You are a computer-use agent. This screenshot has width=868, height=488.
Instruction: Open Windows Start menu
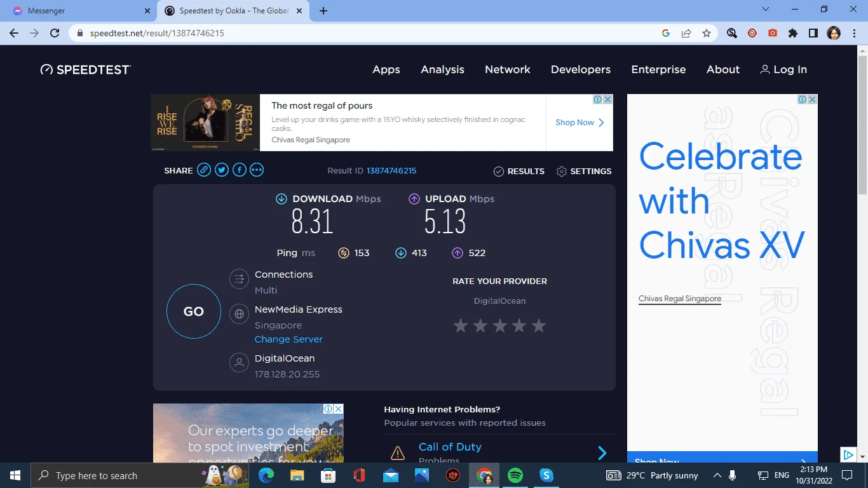(15, 475)
